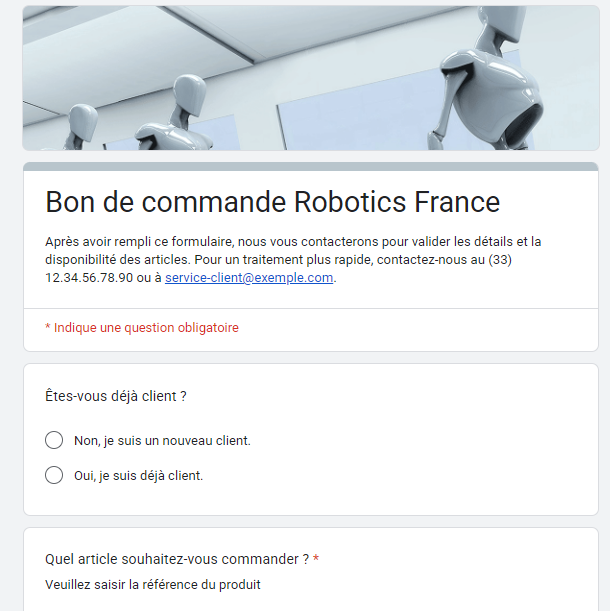Click the phone number 12.34.56.78.90
The width and height of the screenshot is (610, 611).
[x=89, y=278]
